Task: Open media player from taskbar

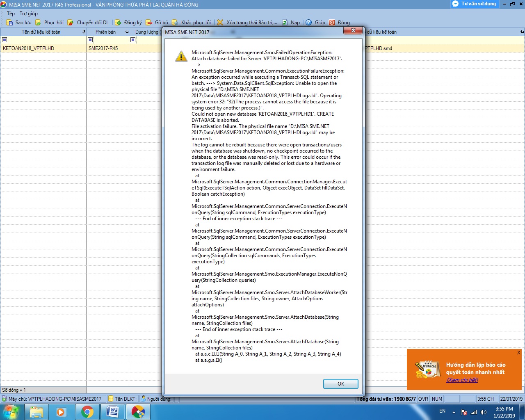Action: [62, 412]
